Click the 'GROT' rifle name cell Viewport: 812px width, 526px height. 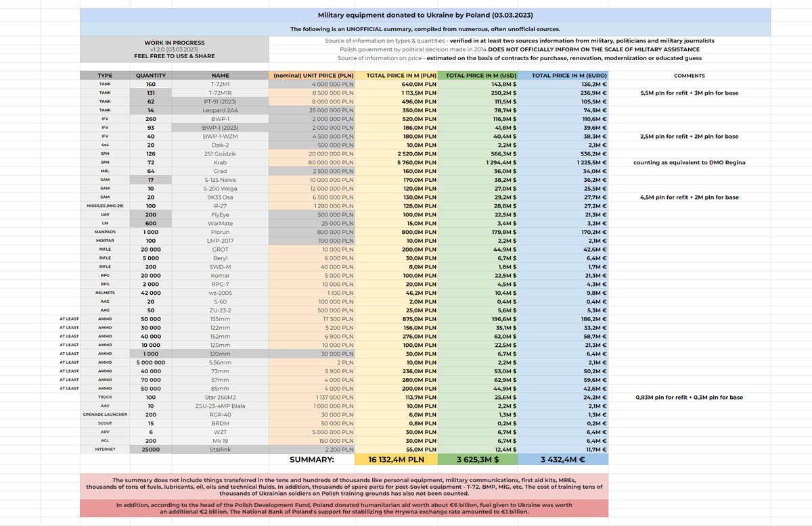click(220, 249)
